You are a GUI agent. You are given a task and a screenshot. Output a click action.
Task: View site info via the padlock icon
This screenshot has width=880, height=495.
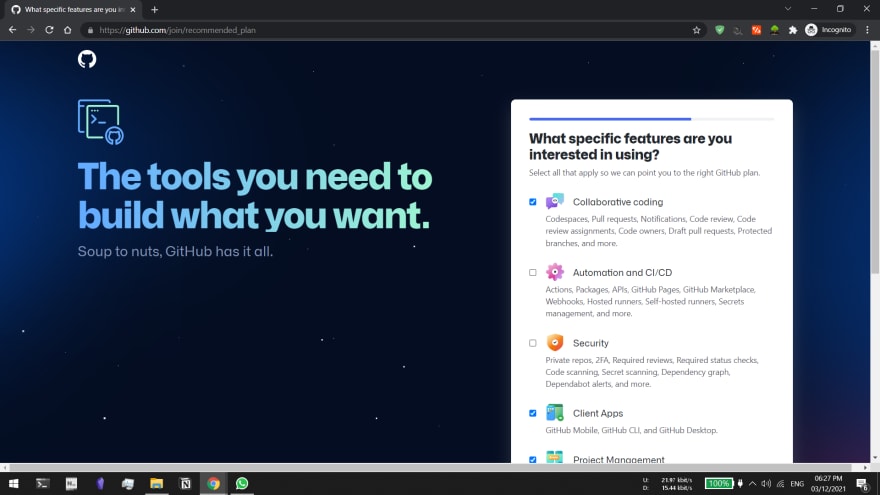point(90,30)
